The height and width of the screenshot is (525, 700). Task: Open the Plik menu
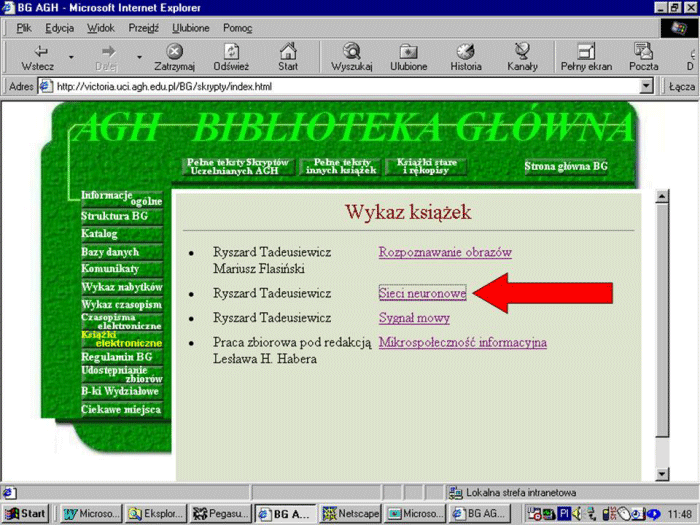pos(24,28)
